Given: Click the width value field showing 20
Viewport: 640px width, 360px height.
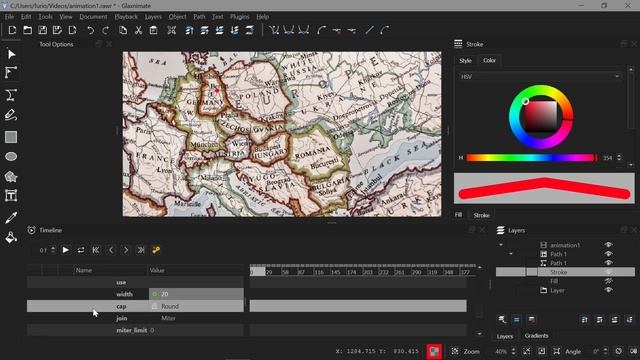Looking at the screenshot, I should click(196, 294).
